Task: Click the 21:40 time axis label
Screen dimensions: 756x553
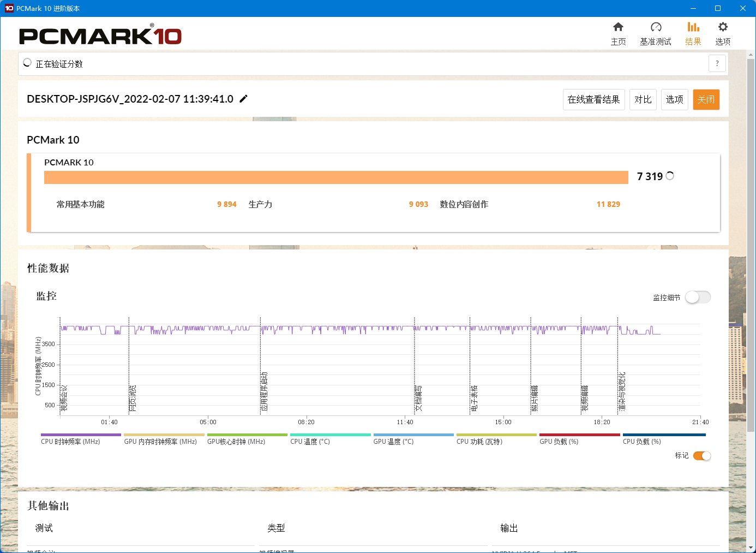Action: pyautogui.click(x=700, y=422)
